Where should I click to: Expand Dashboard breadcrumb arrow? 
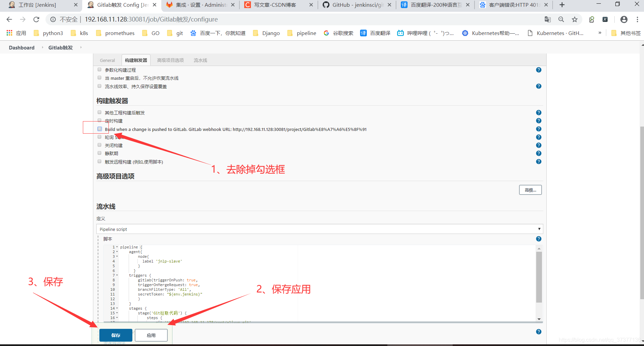(x=42, y=47)
